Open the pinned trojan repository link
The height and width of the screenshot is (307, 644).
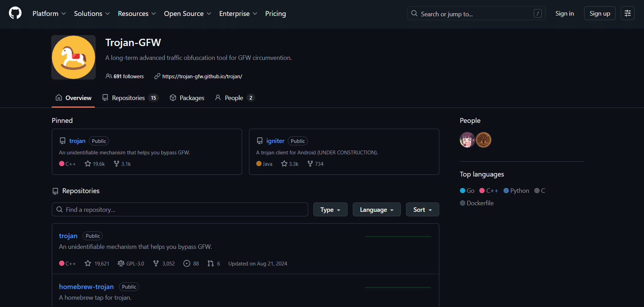pos(77,141)
